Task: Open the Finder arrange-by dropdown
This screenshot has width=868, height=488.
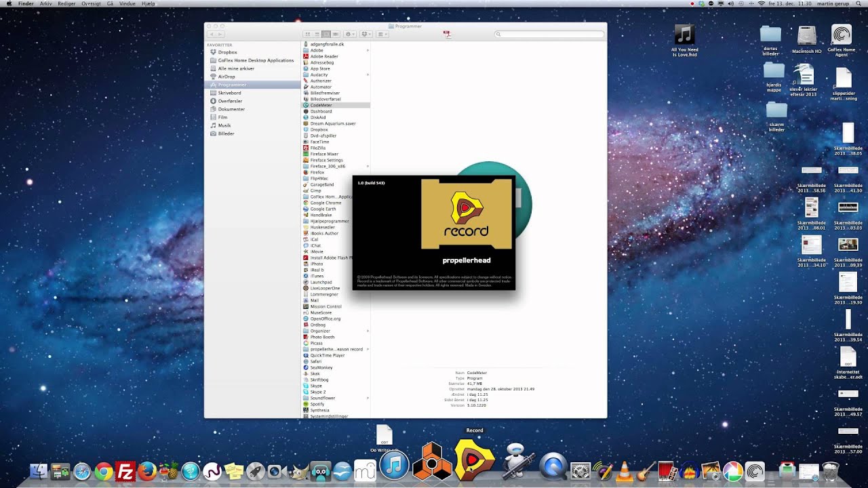Action: coord(382,34)
